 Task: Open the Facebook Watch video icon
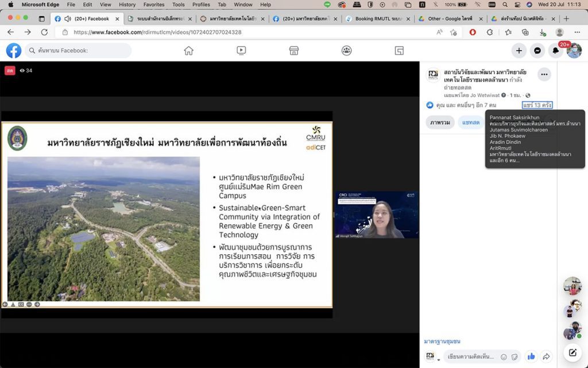pos(241,51)
